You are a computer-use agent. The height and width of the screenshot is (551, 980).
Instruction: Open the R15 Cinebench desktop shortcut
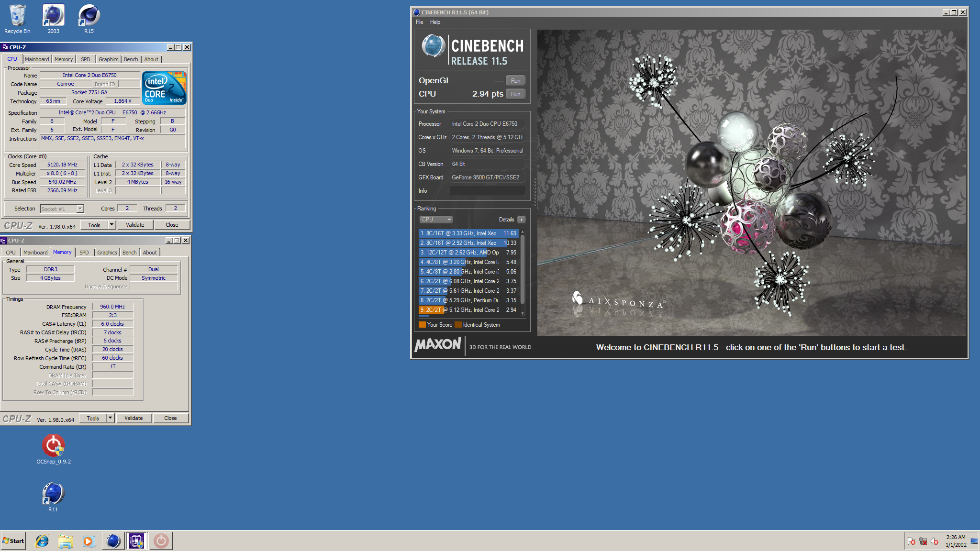[x=89, y=19]
